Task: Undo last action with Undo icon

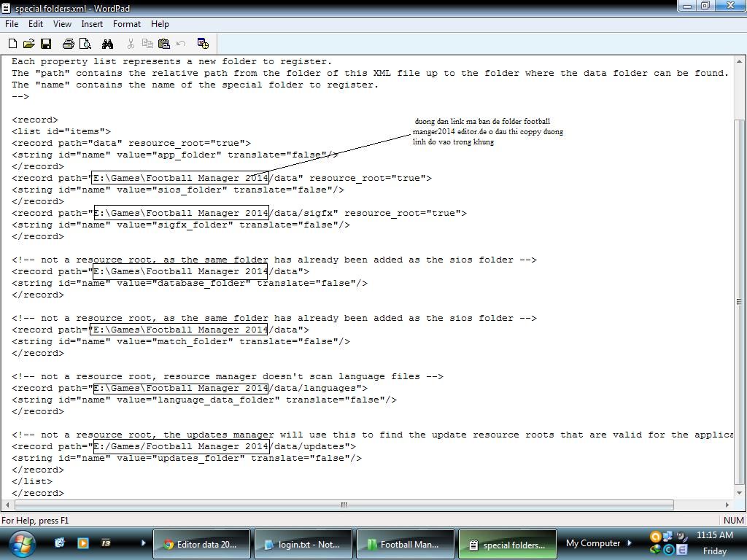Action: coord(181,44)
